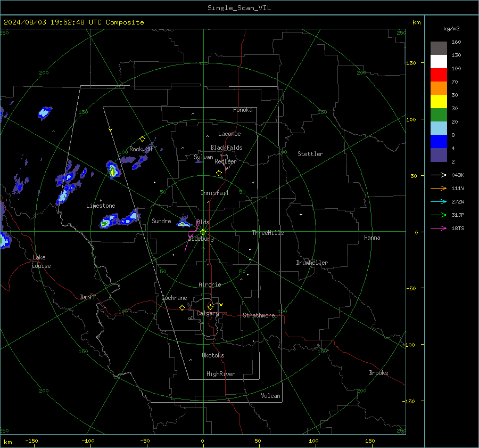Click the white plus marker east of ThreeHills
The width and height of the screenshot is (479, 448).
tap(301, 214)
